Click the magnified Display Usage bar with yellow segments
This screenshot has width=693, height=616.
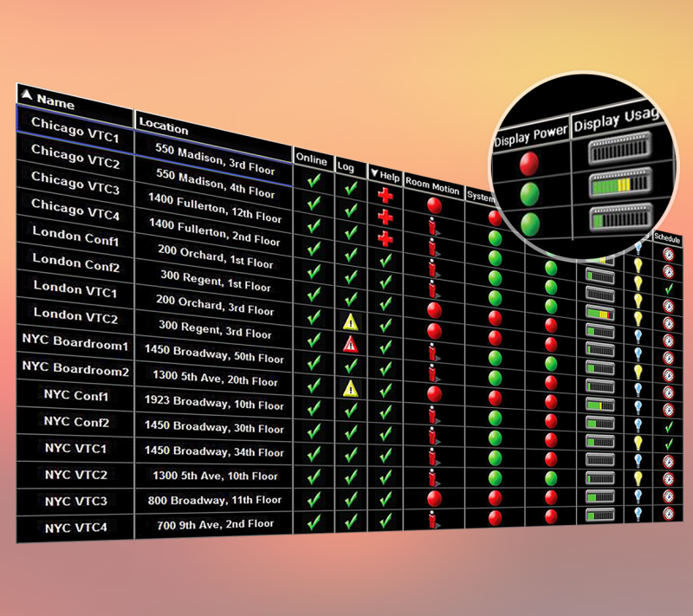[x=615, y=185]
